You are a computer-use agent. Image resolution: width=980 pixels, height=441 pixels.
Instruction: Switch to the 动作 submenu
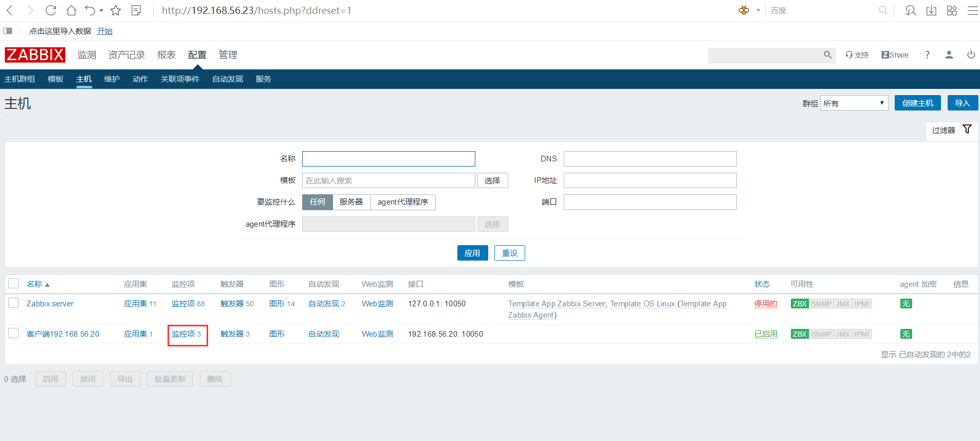pos(140,79)
